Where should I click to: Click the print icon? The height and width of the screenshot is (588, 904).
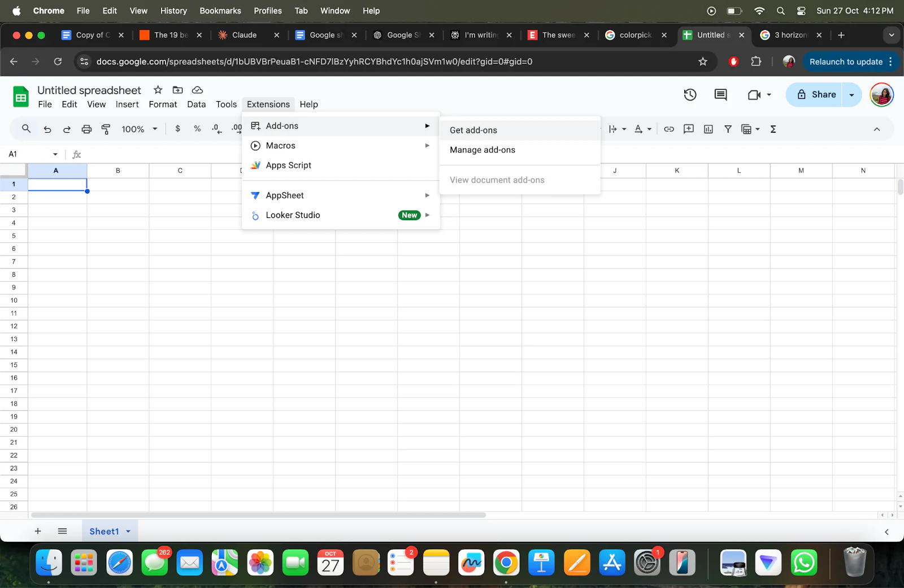click(86, 129)
